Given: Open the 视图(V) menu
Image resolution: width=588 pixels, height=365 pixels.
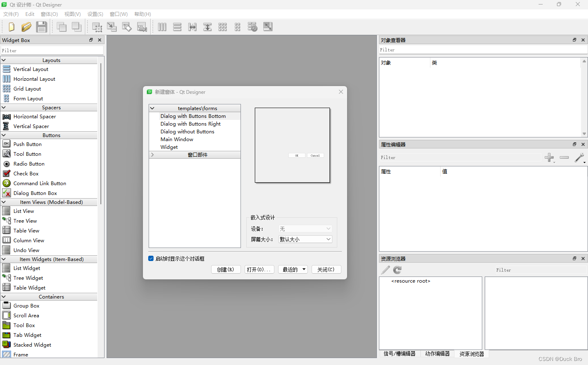Looking at the screenshot, I should (x=73, y=14).
